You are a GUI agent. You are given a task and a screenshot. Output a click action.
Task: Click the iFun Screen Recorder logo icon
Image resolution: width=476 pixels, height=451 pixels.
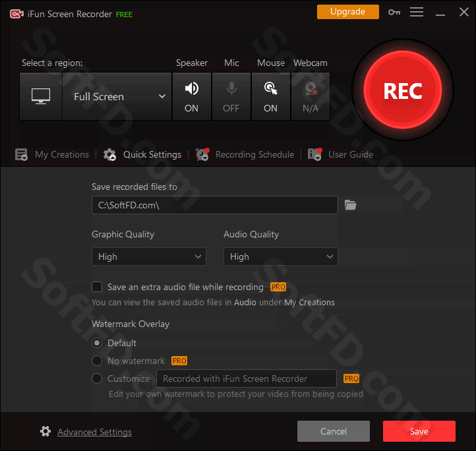pos(16,14)
